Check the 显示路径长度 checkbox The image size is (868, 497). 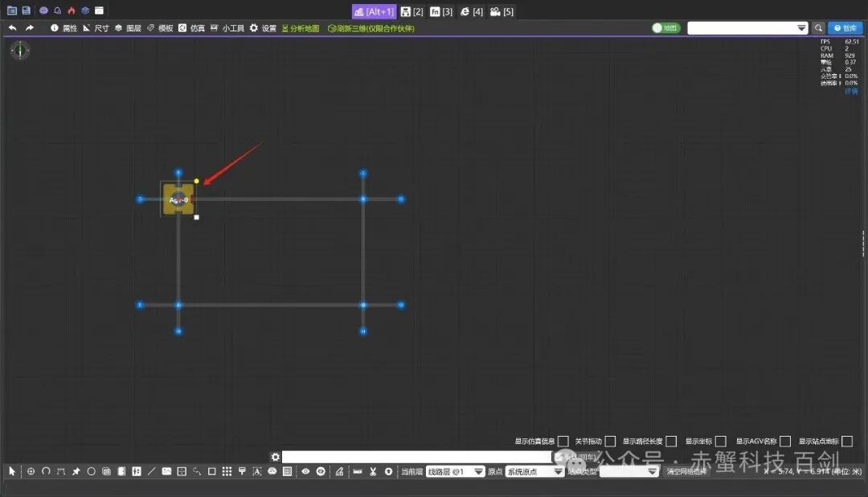tap(671, 441)
